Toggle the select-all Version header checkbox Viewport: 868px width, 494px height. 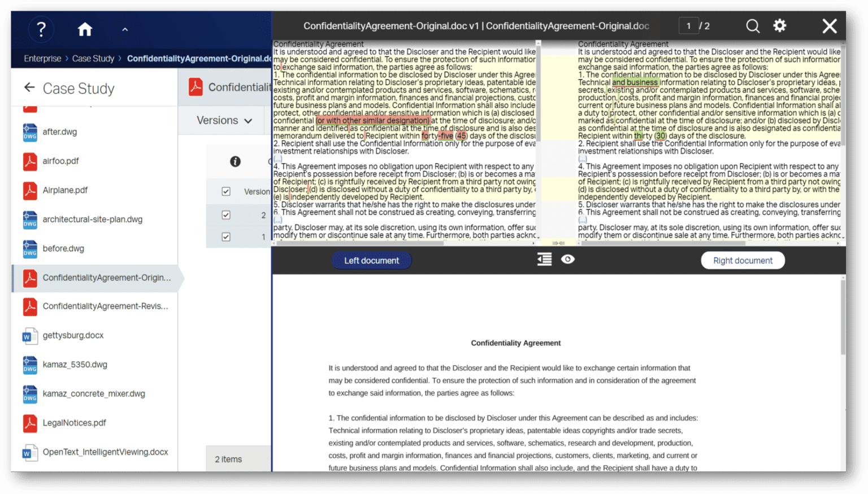click(226, 191)
